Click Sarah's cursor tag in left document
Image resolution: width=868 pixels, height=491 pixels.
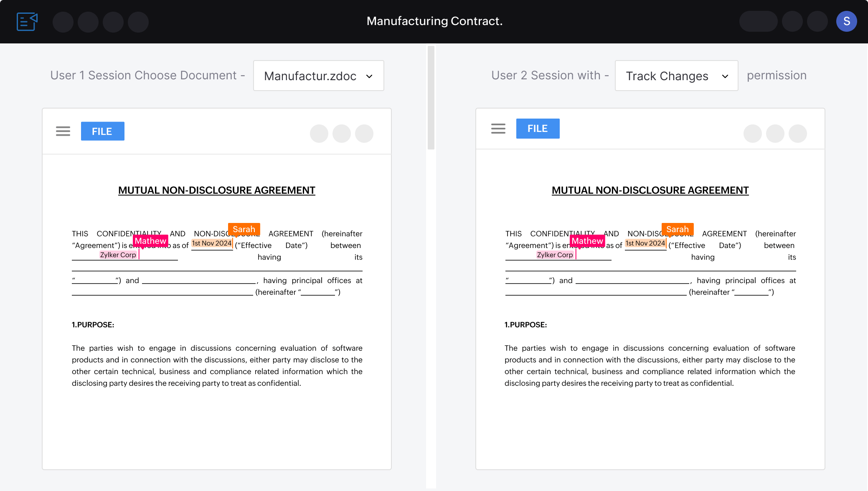pos(244,229)
